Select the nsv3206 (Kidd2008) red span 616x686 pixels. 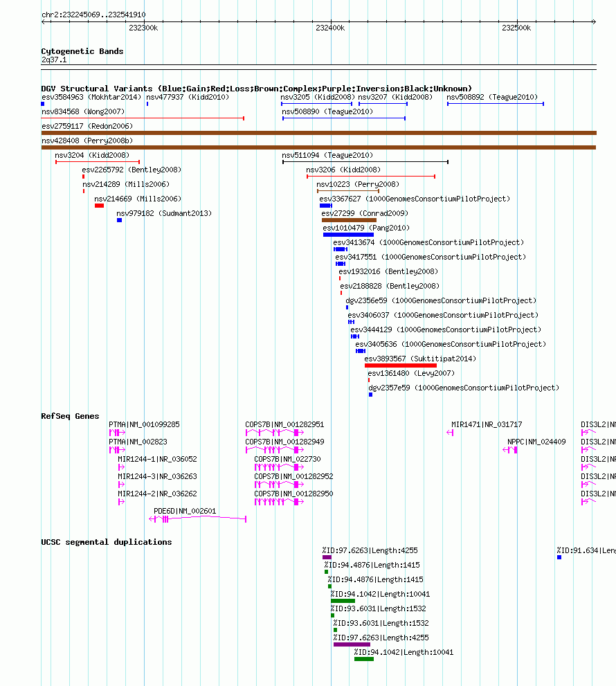click(371, 177)
